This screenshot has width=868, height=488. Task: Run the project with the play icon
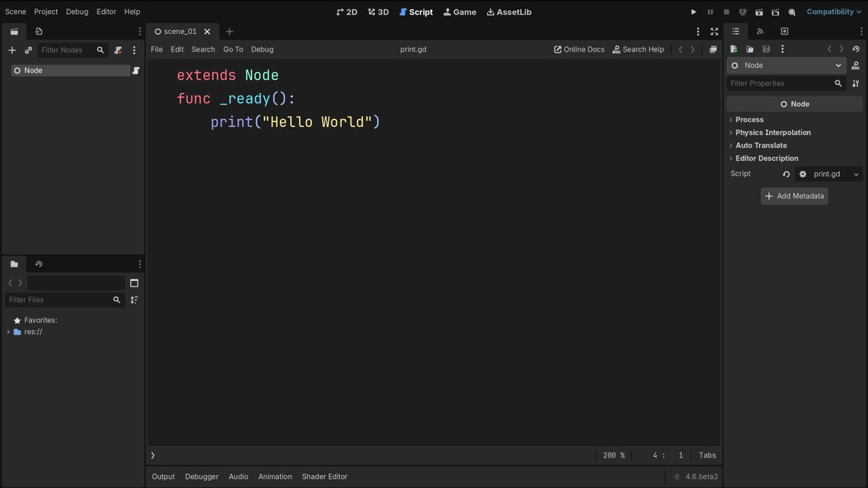point(694,12)
